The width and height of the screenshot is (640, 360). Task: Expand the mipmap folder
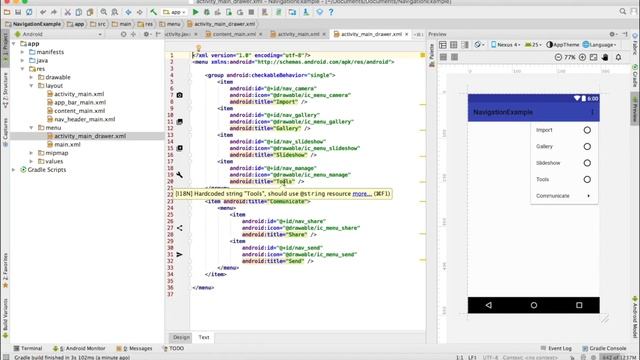(31, 153)
